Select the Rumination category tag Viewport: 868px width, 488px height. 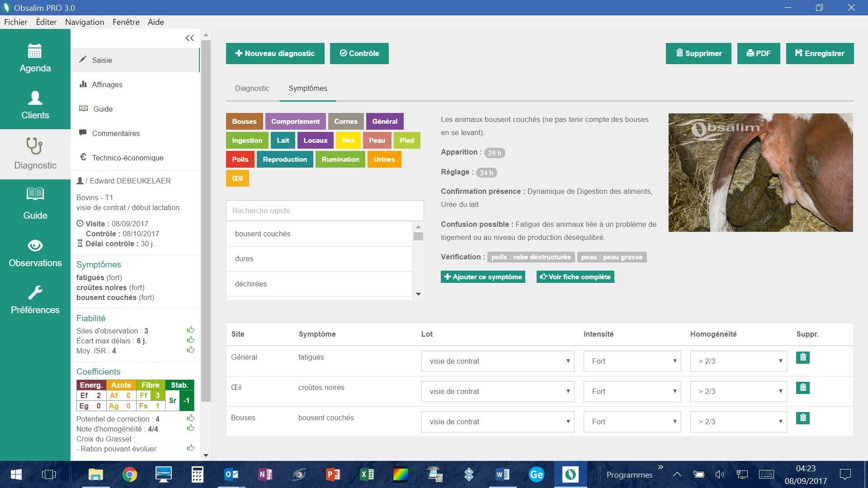point(340,160)
